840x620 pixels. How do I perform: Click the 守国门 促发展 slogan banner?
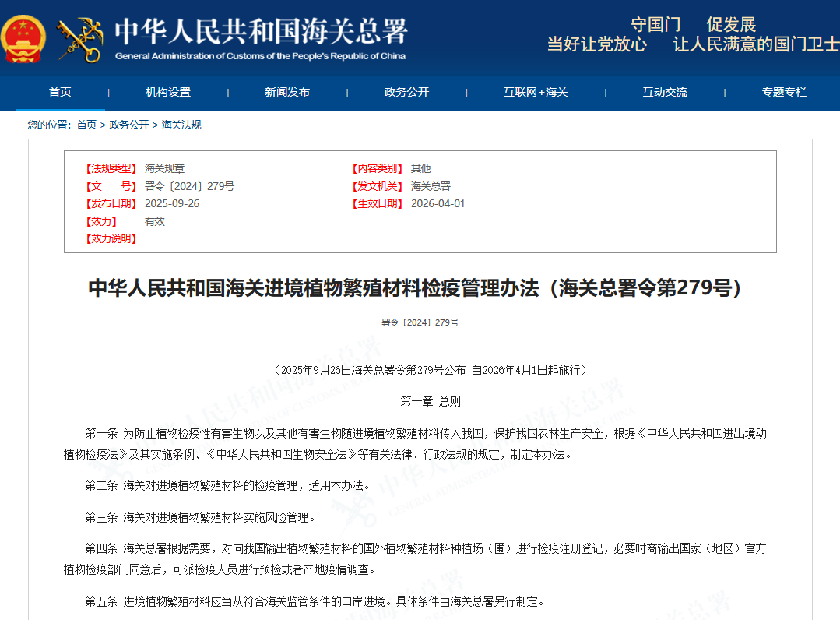pyautogui.click(x=693, y=25)
